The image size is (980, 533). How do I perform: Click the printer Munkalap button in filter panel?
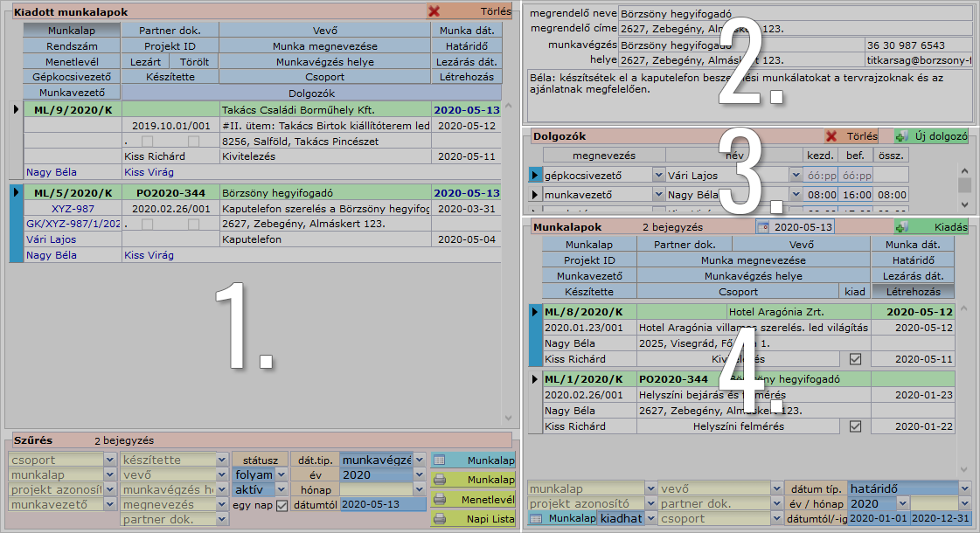(x=473, y=480)
